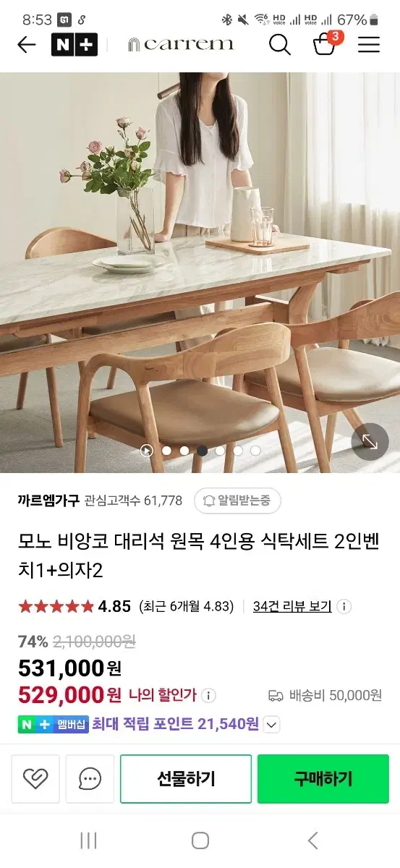
Task: Tap the green 구매하기 button
Action: click(x=323, y=778)
